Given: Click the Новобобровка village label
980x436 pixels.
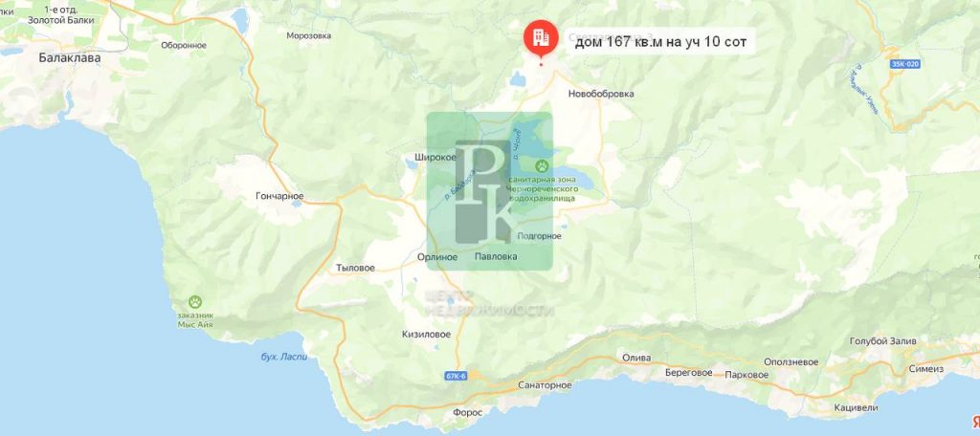Looking at the screenshot, I should coord(601,94).
